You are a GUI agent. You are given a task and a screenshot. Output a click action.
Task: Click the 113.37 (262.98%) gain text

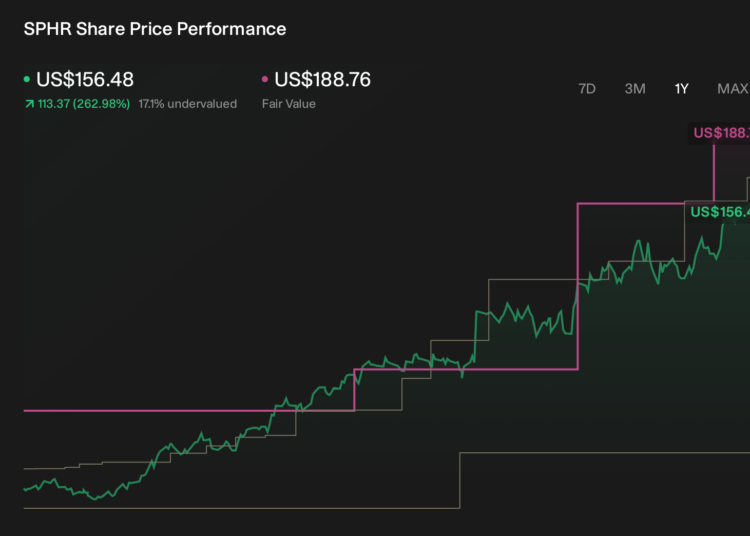pos(84,104)
